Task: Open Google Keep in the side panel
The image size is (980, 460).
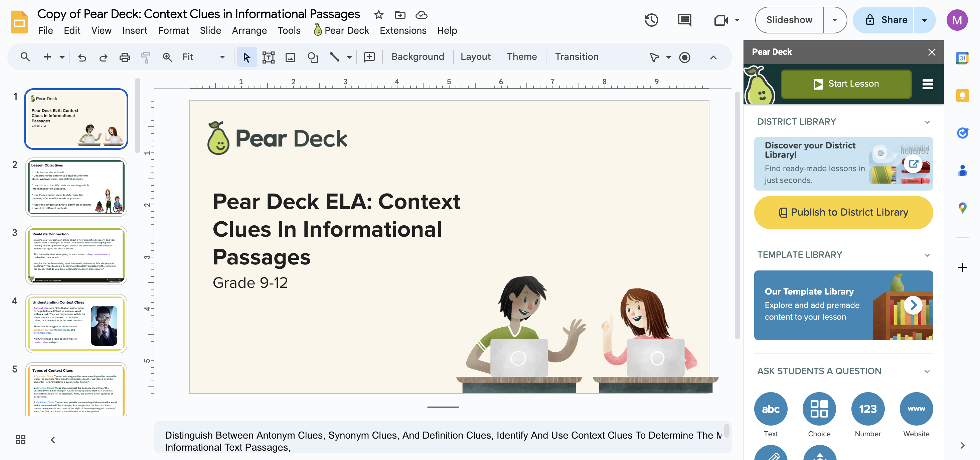Action: click(x=962, y=95)
